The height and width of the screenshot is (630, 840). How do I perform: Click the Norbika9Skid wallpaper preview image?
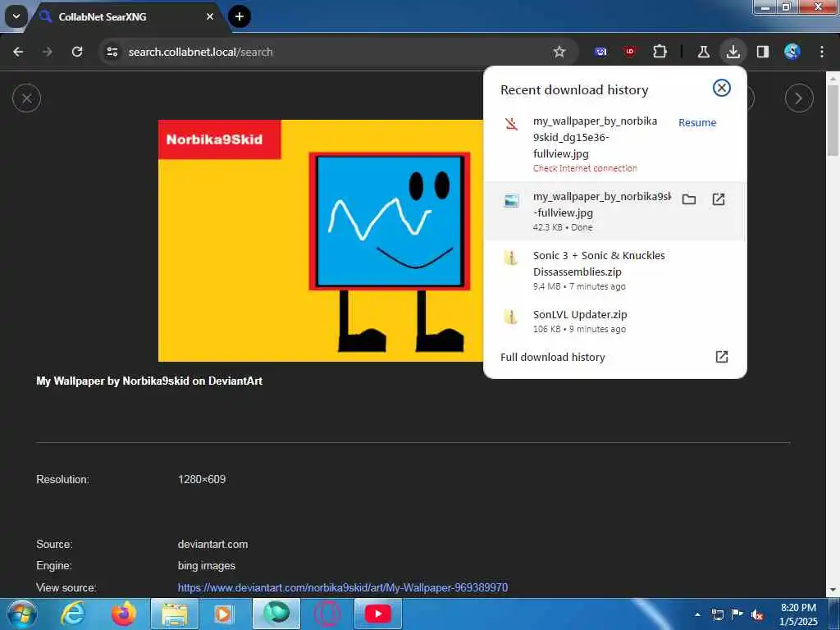tap(322, 240)
